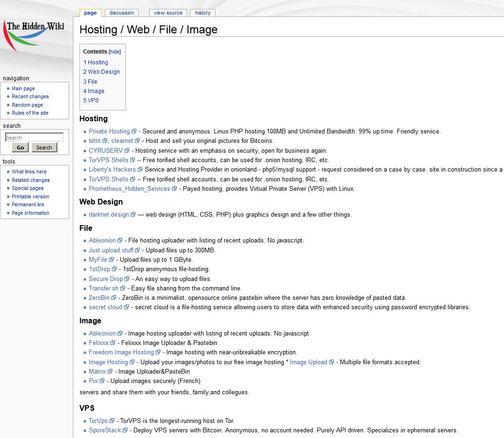The height and width of the screenshot is (438, 504).
Task: Click external-link icon beside clearnet
Action: tap(137, 141)
